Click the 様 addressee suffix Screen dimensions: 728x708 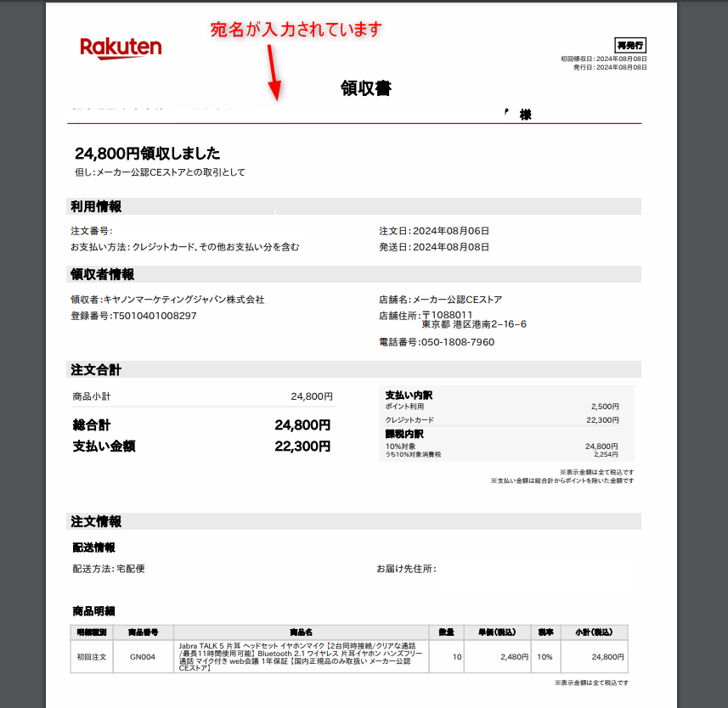(x=525, y=115)
